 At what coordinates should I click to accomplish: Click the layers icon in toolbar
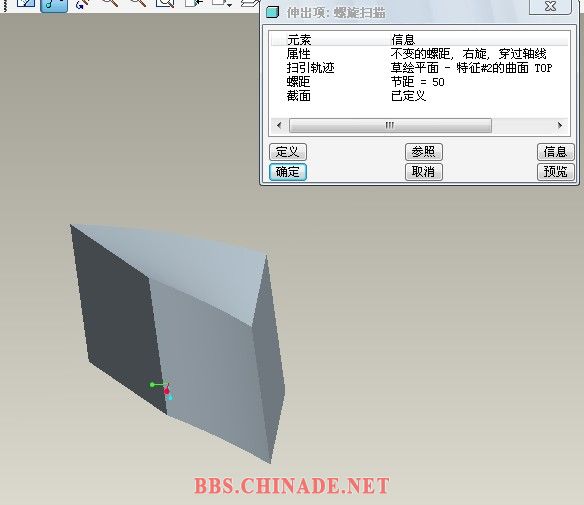pos(250,3)
